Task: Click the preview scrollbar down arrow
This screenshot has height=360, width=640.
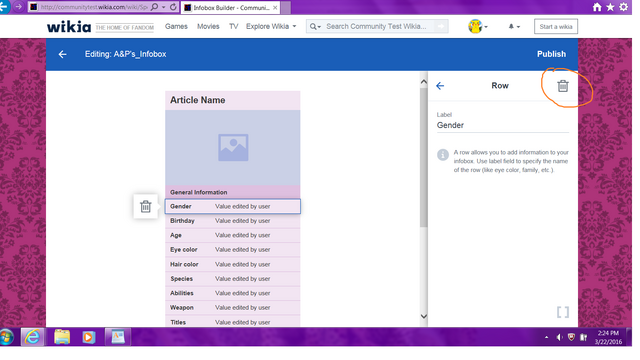Action: point(424,316)
